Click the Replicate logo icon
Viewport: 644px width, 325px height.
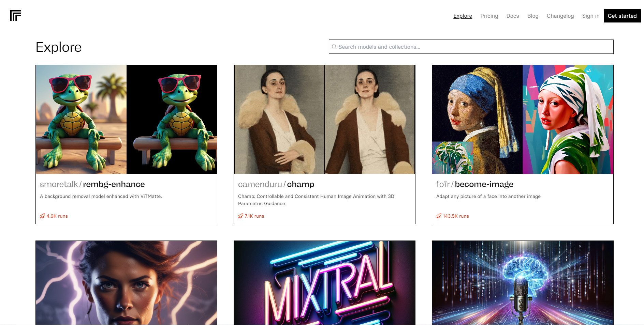[x=16, y=16]
